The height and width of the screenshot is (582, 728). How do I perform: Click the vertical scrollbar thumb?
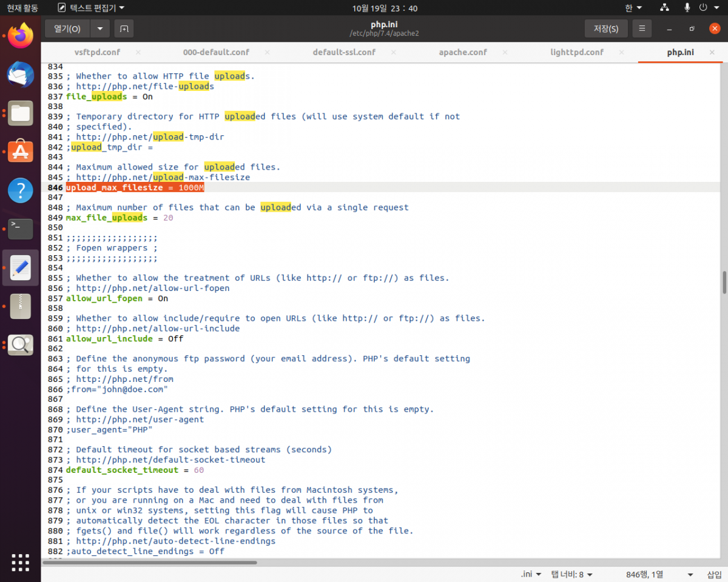click(724, 282)
